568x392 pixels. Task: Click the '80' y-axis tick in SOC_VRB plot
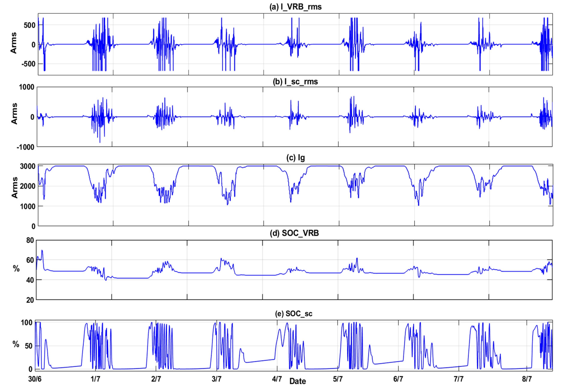point(30,240)
